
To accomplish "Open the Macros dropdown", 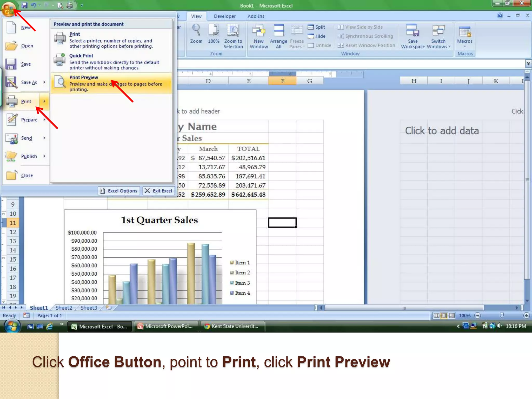I will [x=465, y=36].
